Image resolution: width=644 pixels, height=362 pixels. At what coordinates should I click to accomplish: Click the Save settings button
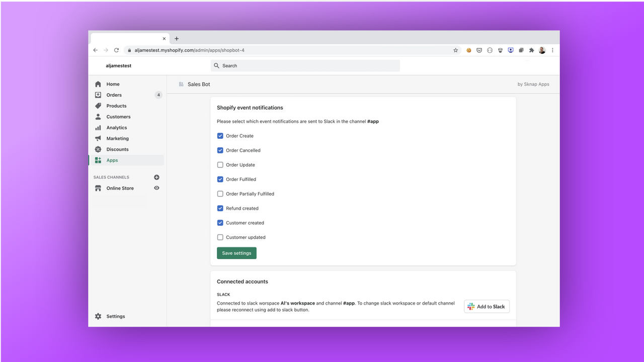[236, 253]
